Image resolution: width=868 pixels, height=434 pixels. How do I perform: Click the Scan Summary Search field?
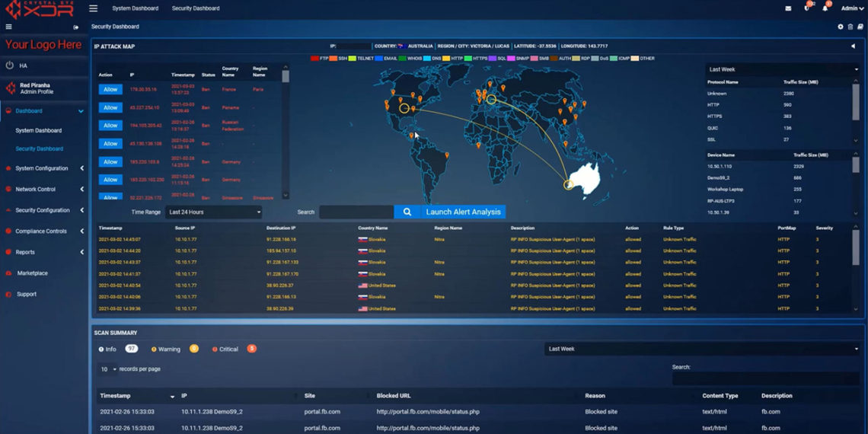(765, 378)
